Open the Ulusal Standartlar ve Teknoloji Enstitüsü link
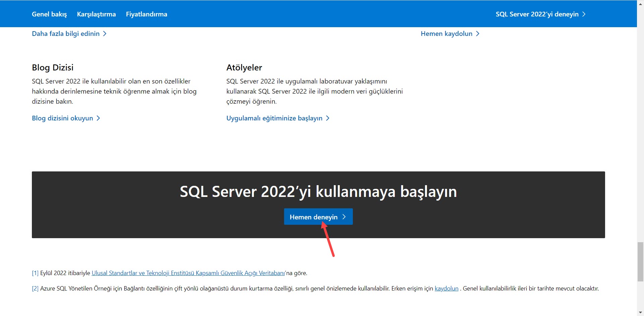 coord(188,273)
